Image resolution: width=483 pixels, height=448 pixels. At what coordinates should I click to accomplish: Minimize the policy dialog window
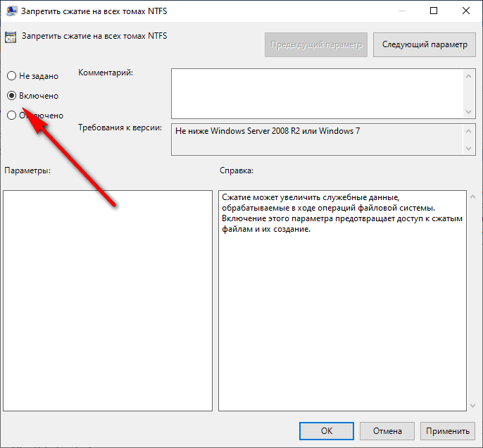[x=401, y=11]
